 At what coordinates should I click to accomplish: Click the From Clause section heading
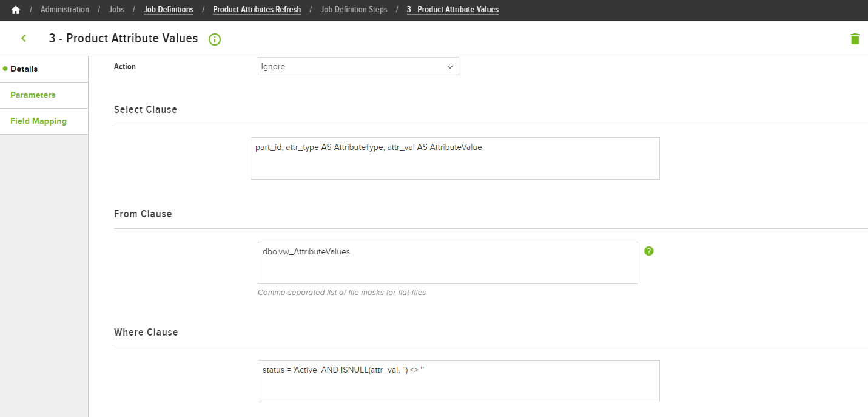143,214
